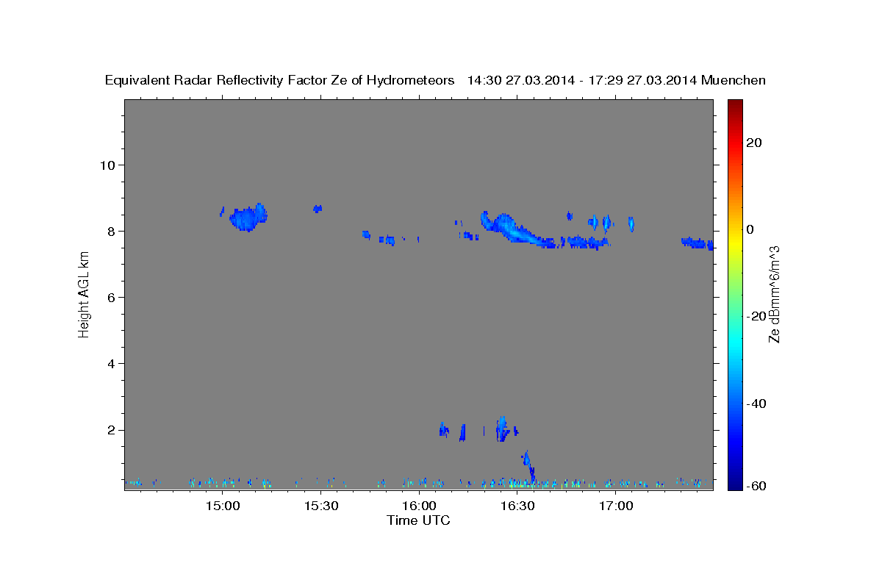Click the 15:30 time tick label
The width and height of the screenshot is (882, 588).
point(320,506)
